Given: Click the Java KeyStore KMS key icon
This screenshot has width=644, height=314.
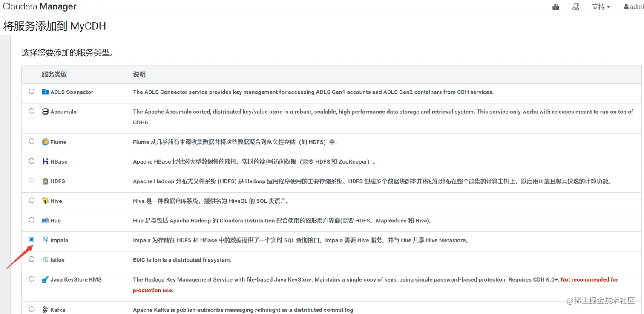Looking at the screenshot, I should [x=45, y=279].
